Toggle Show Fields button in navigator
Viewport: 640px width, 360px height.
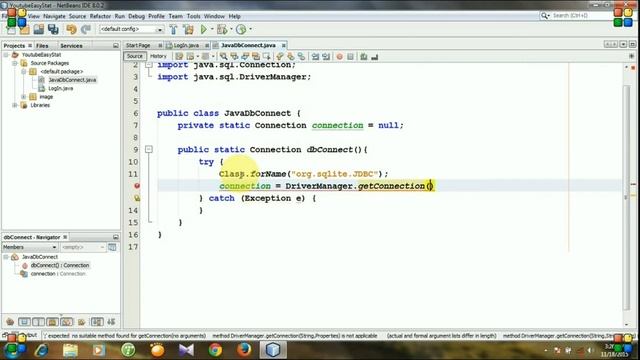[x=24, y=322]
